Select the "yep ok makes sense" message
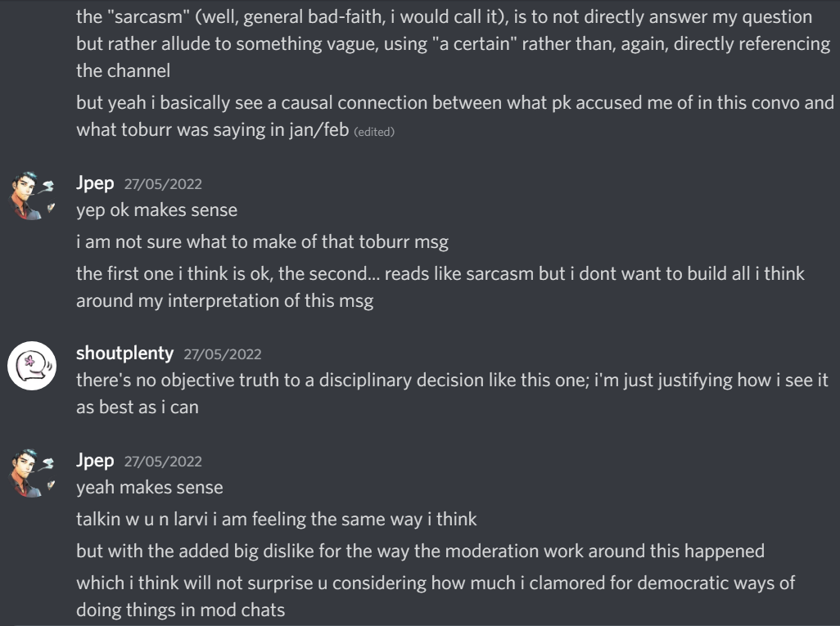 (156, 210)
